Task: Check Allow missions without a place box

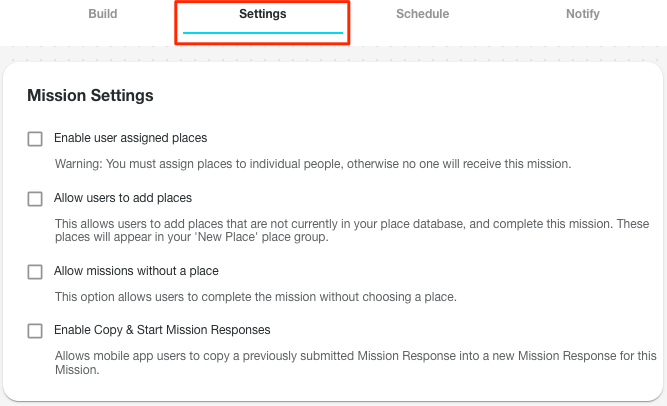Action: click(35, 271)
